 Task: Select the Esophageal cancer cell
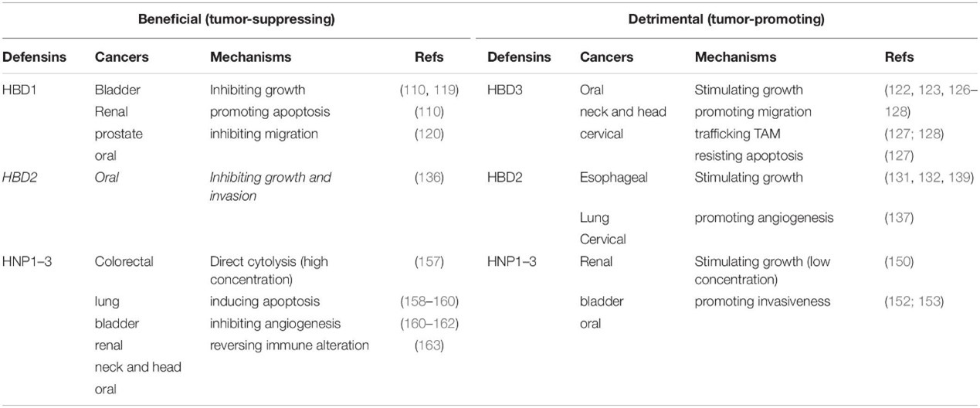pos(613,178)
